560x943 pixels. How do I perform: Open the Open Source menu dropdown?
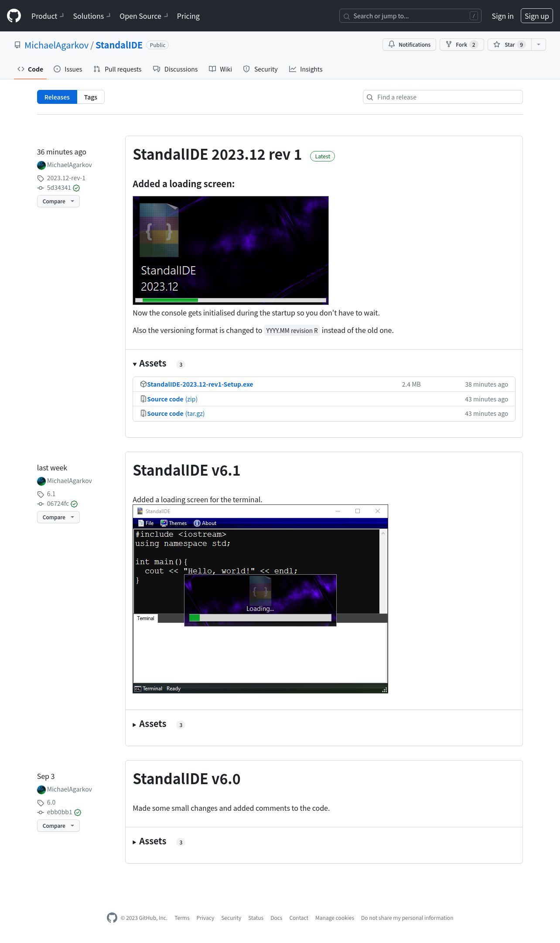coord(143,16)
